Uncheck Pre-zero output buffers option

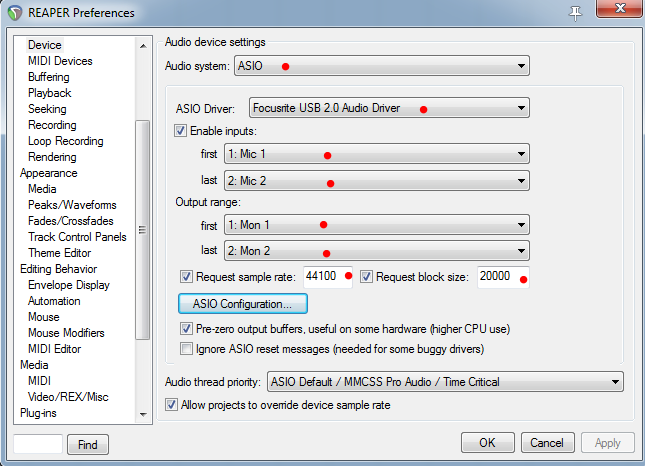pos(186,329)
